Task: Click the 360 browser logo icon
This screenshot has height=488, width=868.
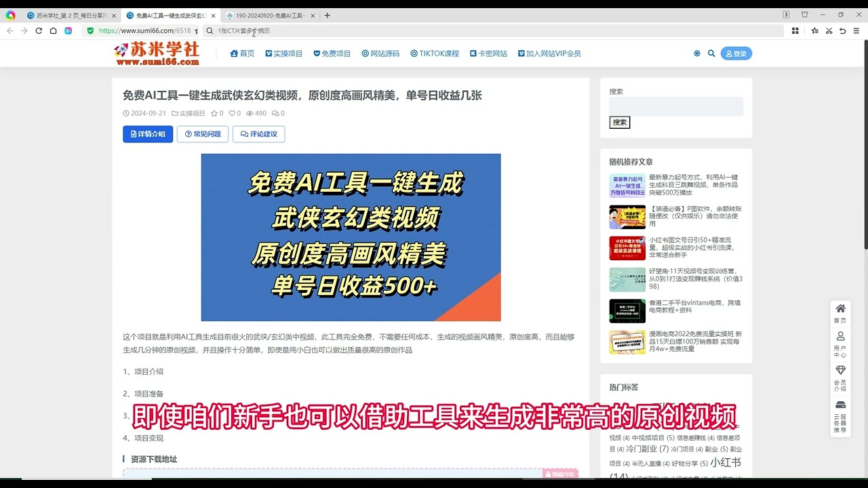Action: 10,15
